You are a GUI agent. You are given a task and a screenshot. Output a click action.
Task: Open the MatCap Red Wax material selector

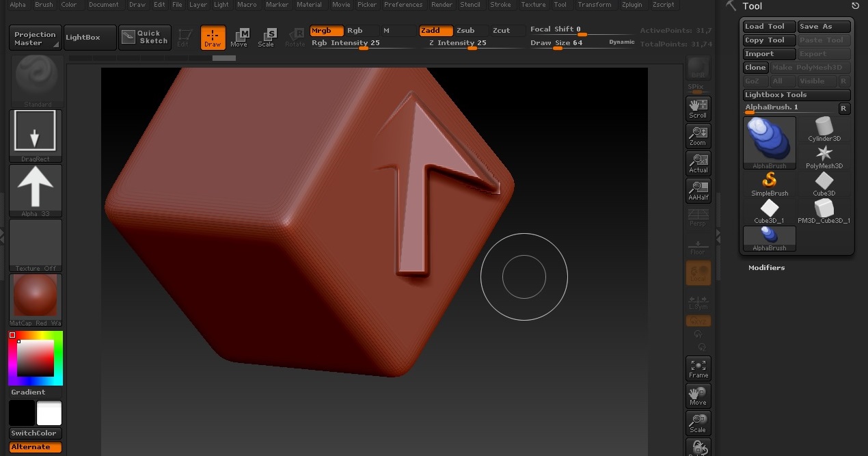click(x=36, y=300)
